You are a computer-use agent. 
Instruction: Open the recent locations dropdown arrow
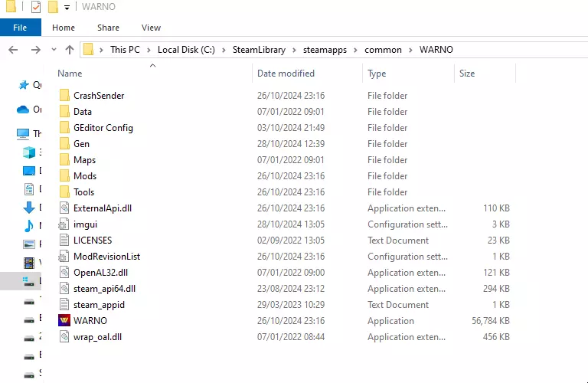point(54,50)
